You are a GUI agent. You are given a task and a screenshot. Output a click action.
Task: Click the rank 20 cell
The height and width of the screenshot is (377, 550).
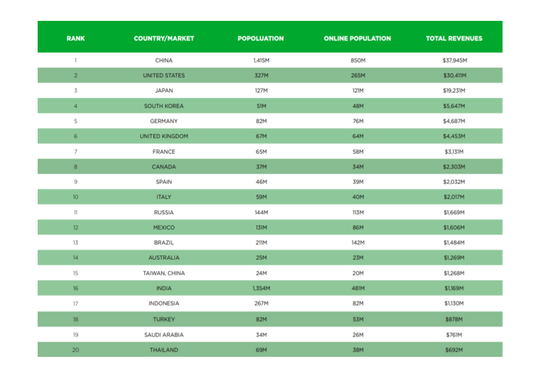(x=75, y=350)
